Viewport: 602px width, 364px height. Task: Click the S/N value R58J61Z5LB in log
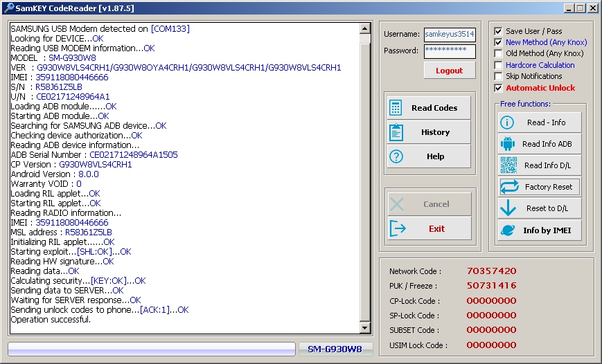pos(59,87)
